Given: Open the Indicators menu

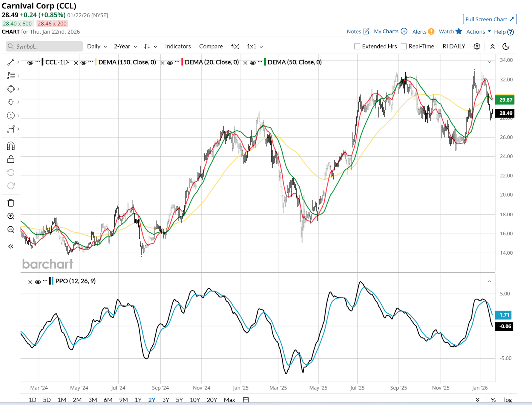Looking at the screenshot, I should click(x=178, y=47).
